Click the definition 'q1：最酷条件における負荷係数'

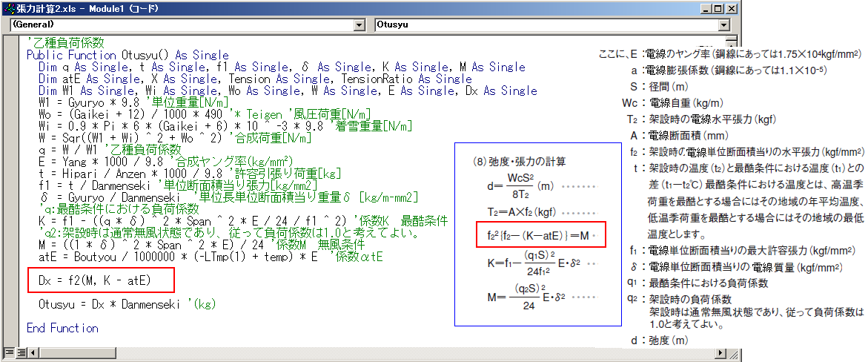coord(698,283)
